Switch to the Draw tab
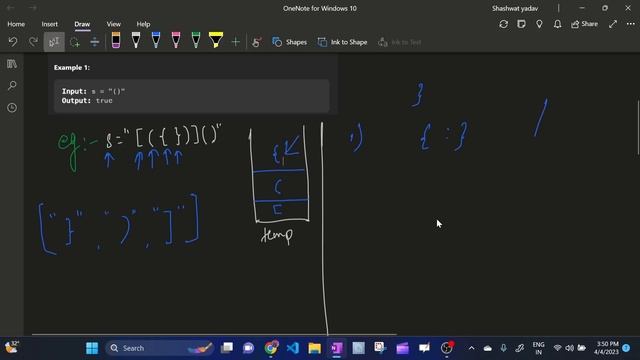 pyautogui.click(x=82, y=24)
